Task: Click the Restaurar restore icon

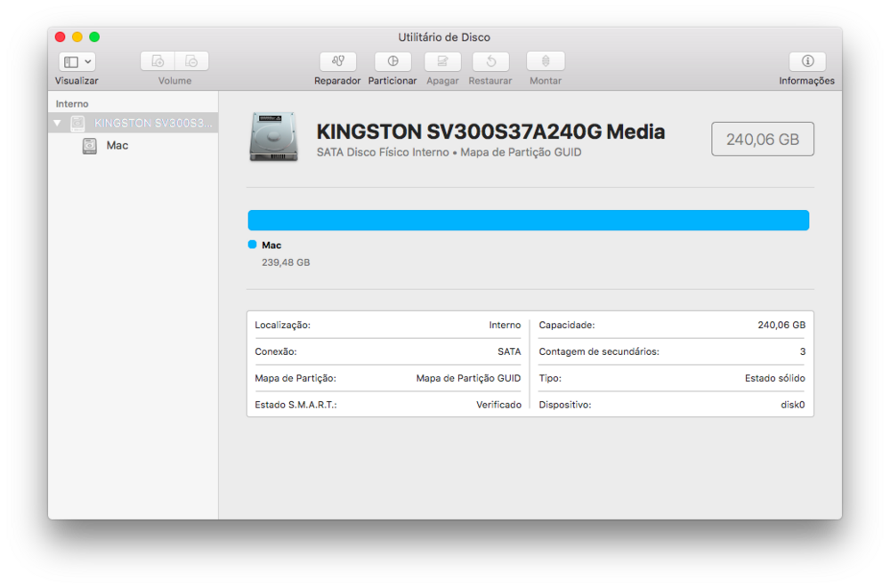Action: tap(490, 61)
